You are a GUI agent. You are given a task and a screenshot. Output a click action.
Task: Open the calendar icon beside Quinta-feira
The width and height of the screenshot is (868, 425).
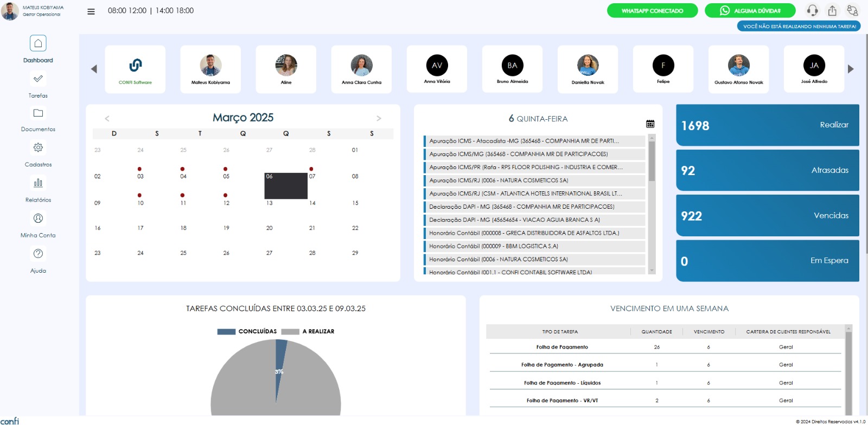(650, 124)
